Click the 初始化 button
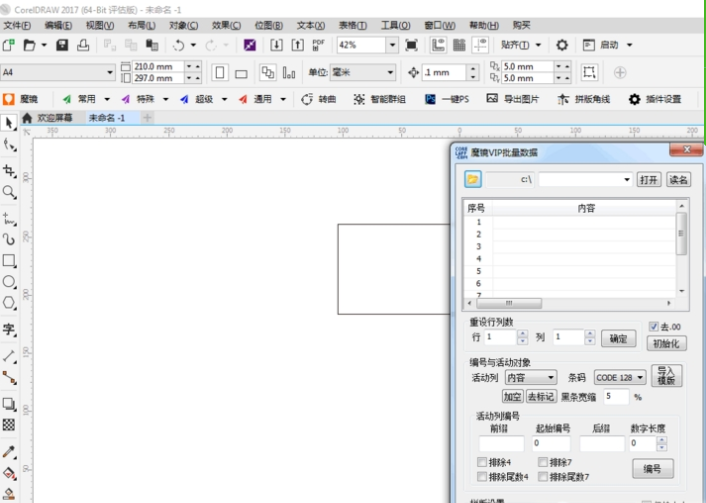Image resolution: width=706 pixels, height=503 pixels. [x=665, y=343]
